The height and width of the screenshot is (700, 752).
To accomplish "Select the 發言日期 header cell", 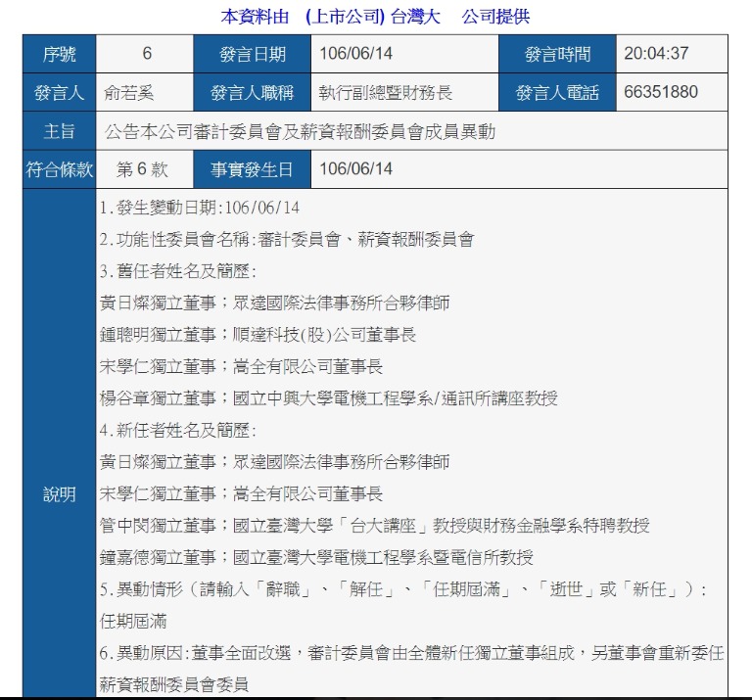I will (251, 54).
